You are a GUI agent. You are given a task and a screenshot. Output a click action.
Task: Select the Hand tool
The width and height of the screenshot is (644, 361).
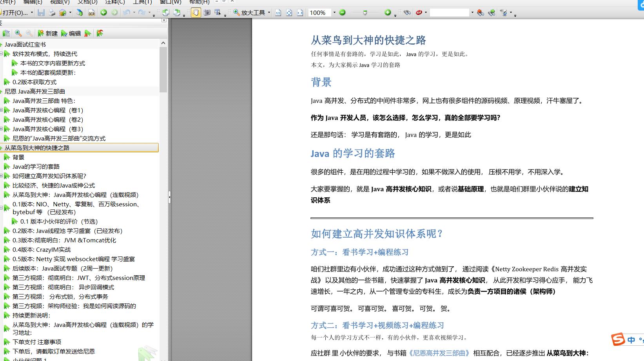[196, 13]
